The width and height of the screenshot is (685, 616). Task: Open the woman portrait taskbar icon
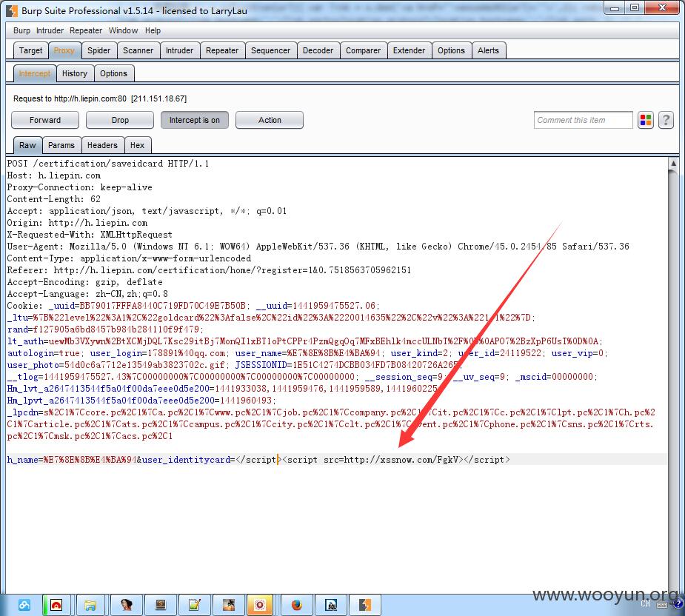pos(126,605)
